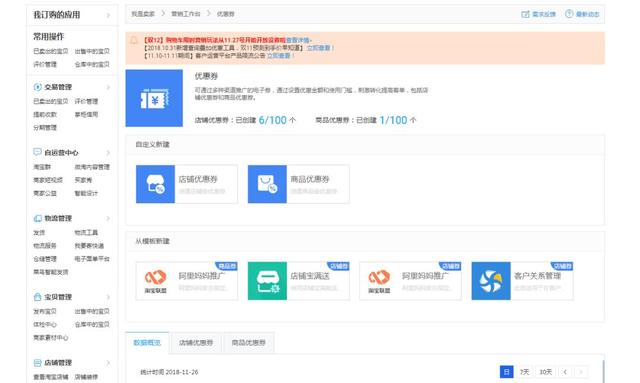Click 营销工作台 breadcrumb link
This screenshot has width=640, height=383.
pyautogui.click(x=186, y=14)
